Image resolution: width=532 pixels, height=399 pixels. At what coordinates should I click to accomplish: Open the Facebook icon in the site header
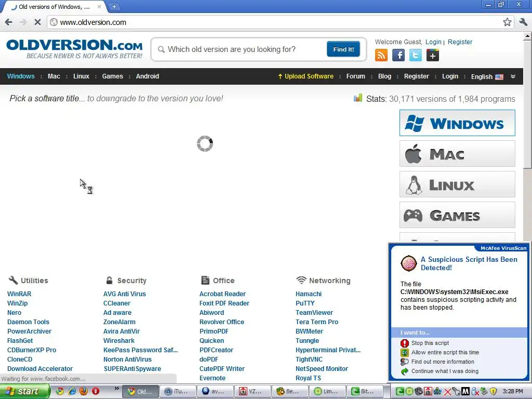point(398,55)
